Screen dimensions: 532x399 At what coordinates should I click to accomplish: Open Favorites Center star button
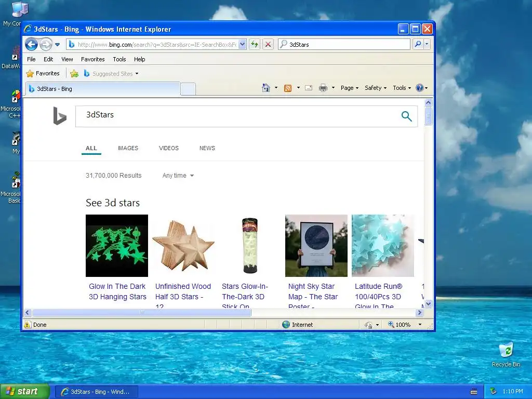[x=43, y=73]
